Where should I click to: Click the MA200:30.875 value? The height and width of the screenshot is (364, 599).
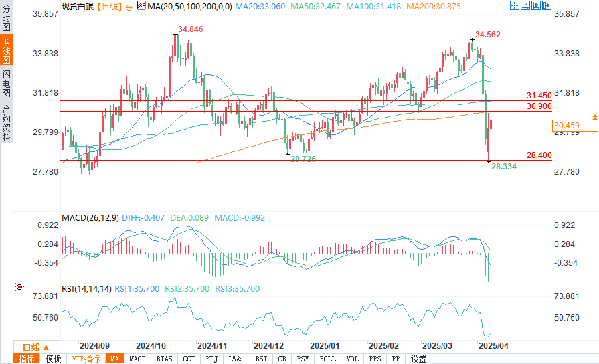434,7
